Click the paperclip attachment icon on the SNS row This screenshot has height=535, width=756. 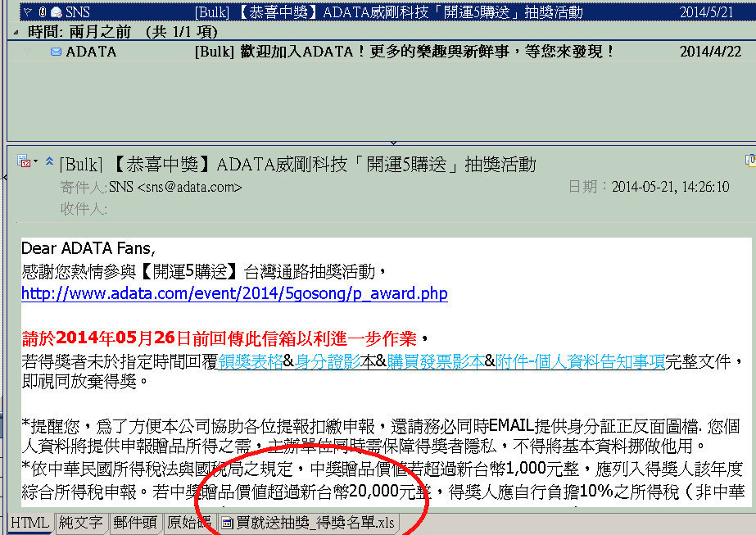pyautogui.click(x=43, y=11)
